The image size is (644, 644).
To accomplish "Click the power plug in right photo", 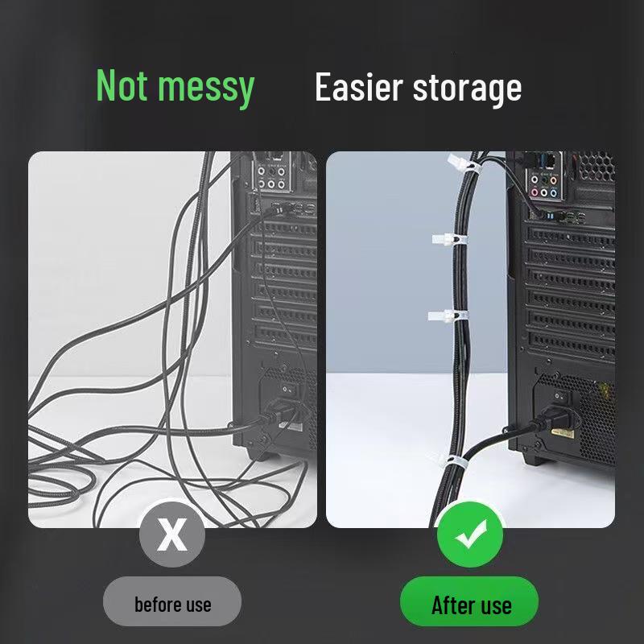I will (555, 423).
